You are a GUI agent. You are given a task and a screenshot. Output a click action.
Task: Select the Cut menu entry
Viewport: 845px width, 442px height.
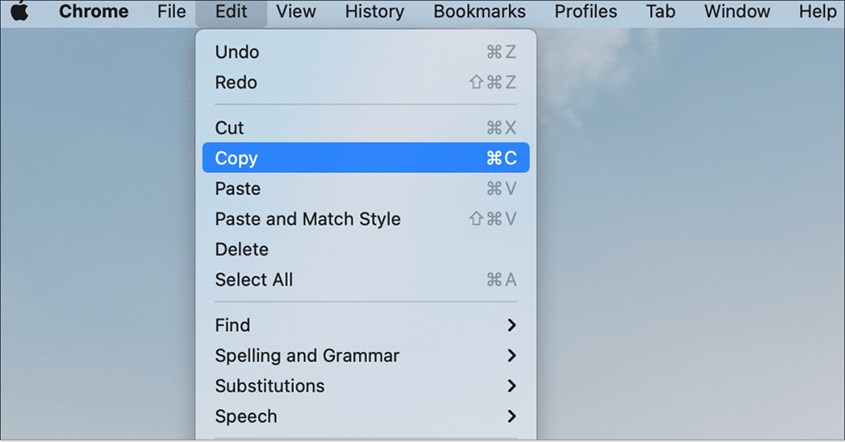pos(366,128)
